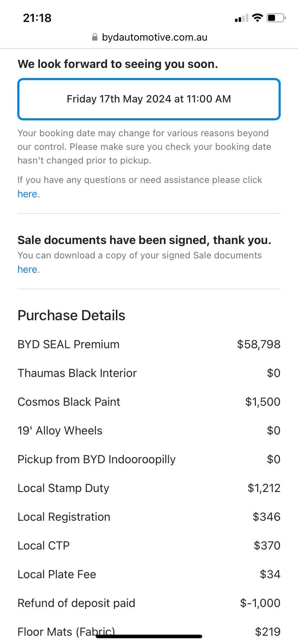Tap the home indicator bar at bottom
The width and height of the screenshot is (298, 644).
tap(149, 636)
